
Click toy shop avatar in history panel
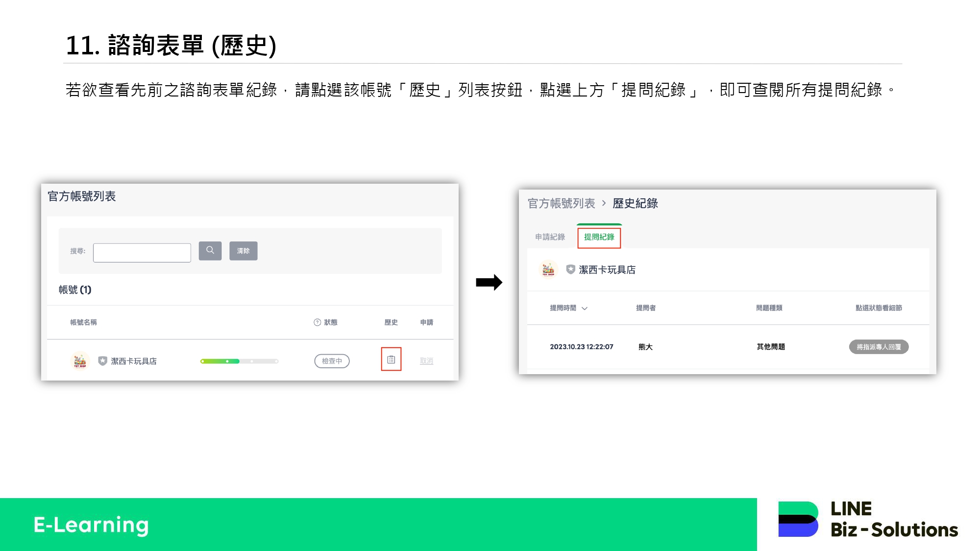click(x=548, y=269)
